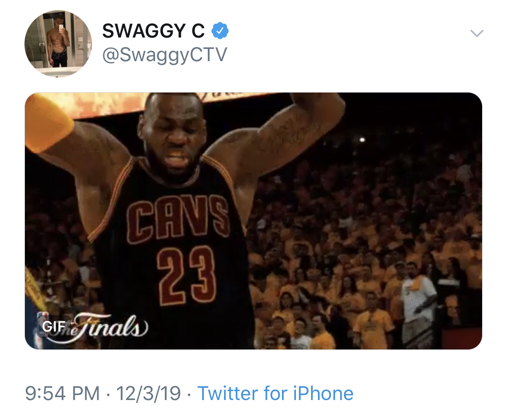Click the blue verified badge icon
Viewport: 507px width, 420px height.
220,31
